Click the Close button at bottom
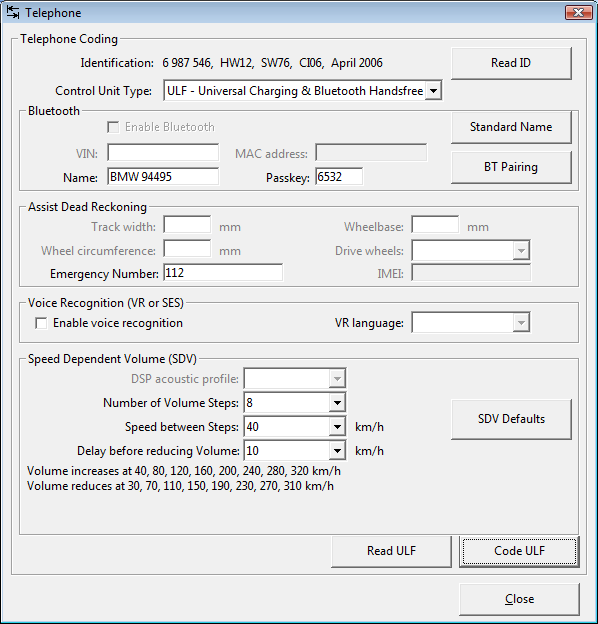This screenshot has width=598, height=624. pos(519,599)
